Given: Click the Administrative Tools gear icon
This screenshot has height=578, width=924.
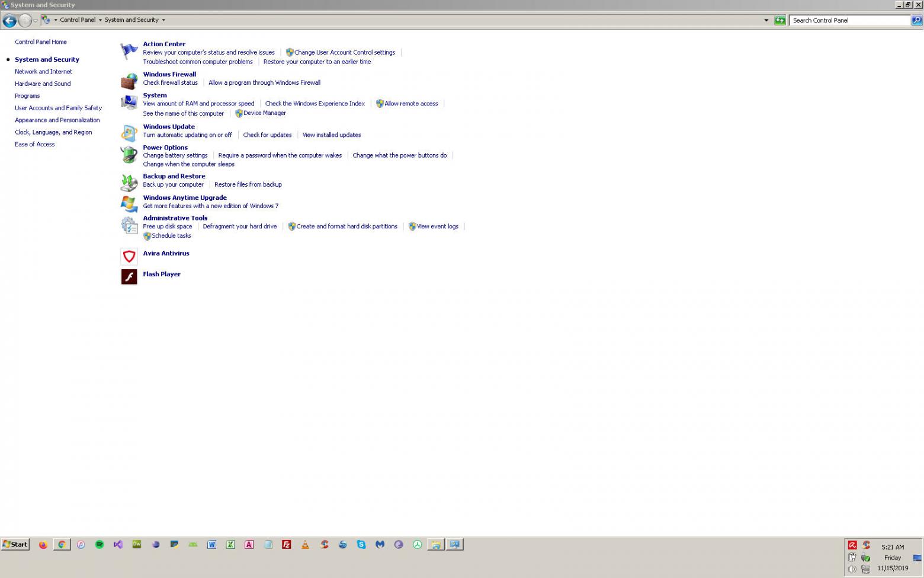Looking at the screenshot, I should (x=129, y=225).
